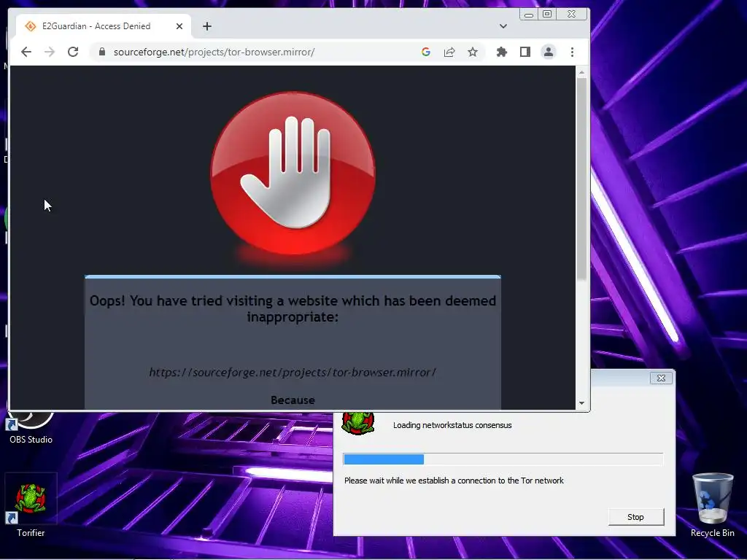747x560 pixels.
Task: Toggle the browser side panel
Action: [525, 52]
